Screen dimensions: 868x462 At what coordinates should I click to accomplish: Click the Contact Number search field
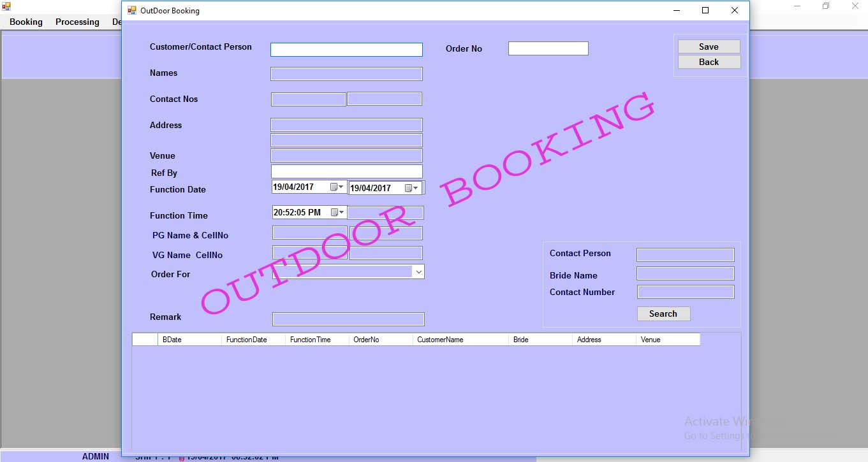click(x=686, y=292)
